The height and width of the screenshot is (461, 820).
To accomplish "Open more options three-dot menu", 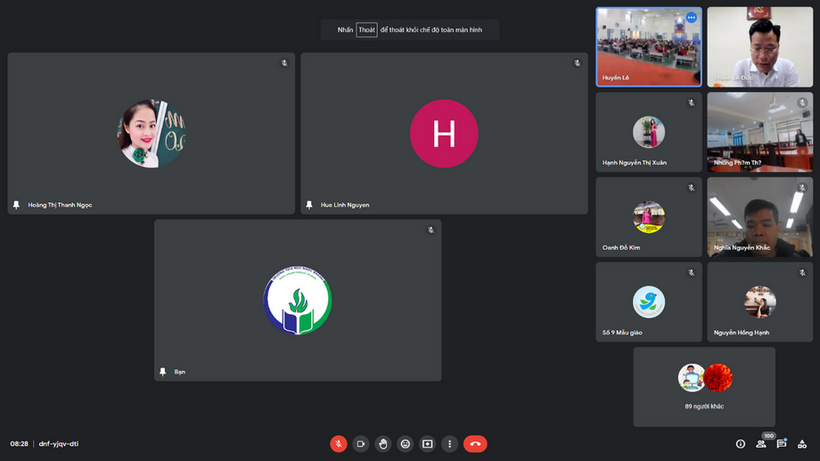I will point(449,443).
